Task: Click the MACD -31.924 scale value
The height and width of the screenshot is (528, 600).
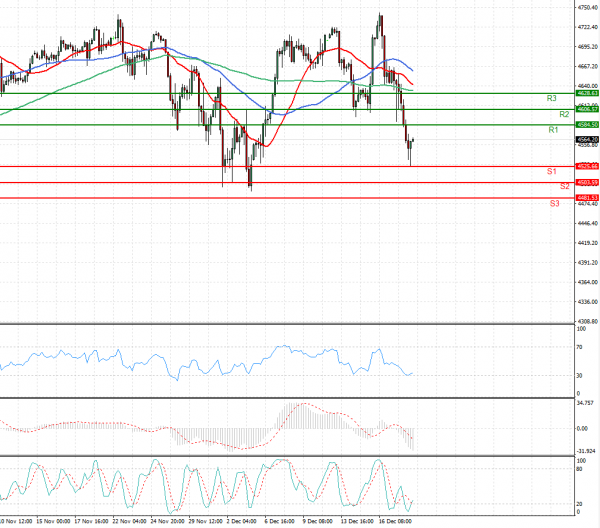Action: (x=585, y=451)
